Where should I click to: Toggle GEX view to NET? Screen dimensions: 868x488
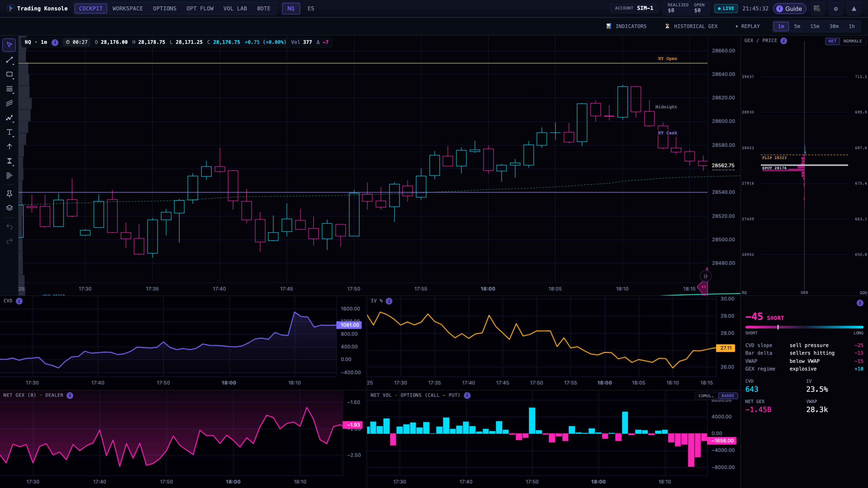pos(832,41)
